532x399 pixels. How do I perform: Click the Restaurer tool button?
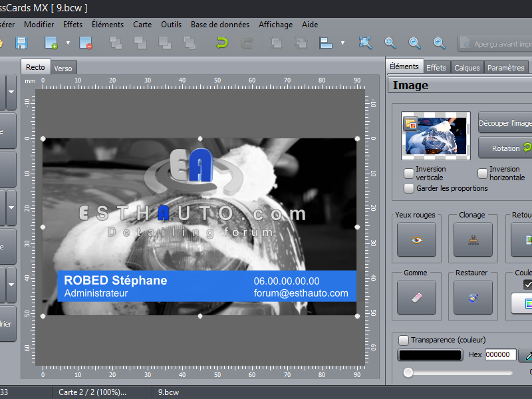click(x=473, y=297)
